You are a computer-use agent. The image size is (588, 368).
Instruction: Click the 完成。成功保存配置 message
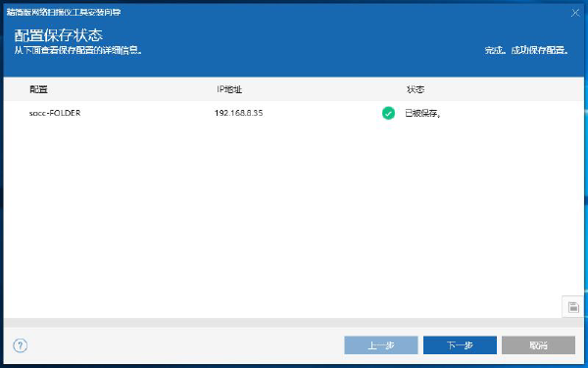tap(527, 50)
